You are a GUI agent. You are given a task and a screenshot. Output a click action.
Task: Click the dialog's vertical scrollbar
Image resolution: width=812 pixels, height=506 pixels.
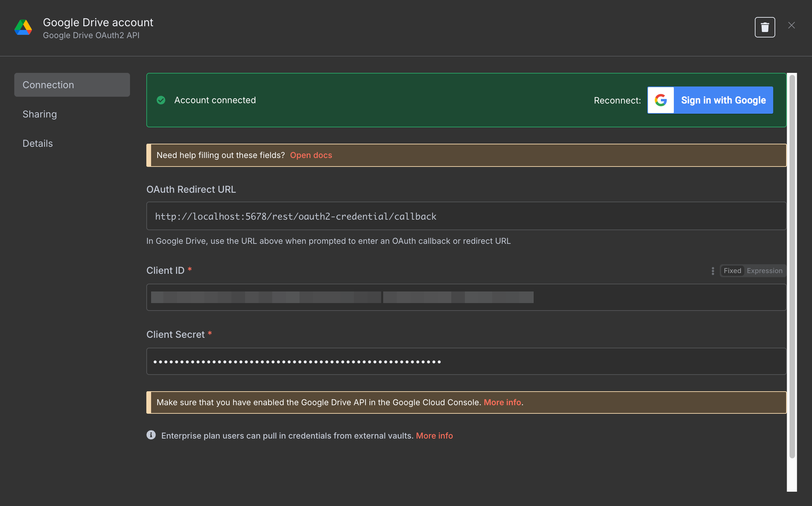coord(792,266)
